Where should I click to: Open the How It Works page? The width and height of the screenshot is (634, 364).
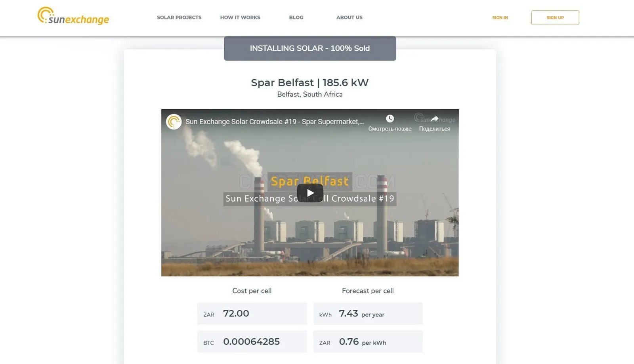[x=240, y=17]
